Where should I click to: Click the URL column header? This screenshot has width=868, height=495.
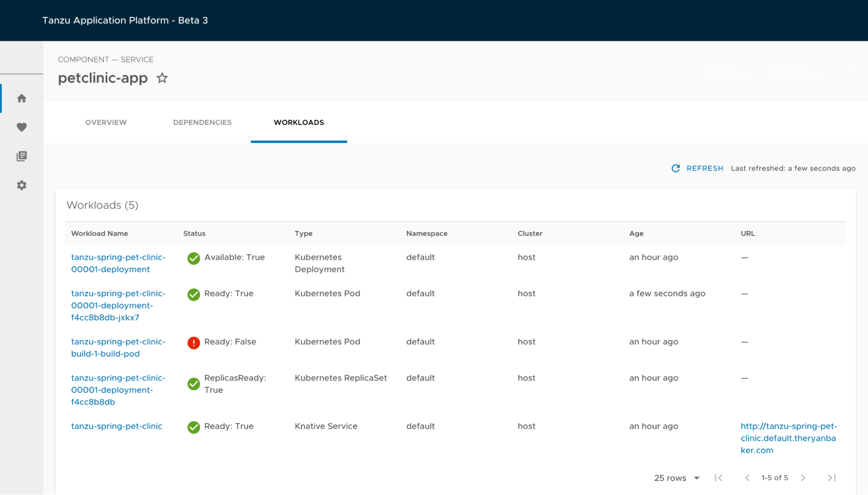(x=748, y=234)
